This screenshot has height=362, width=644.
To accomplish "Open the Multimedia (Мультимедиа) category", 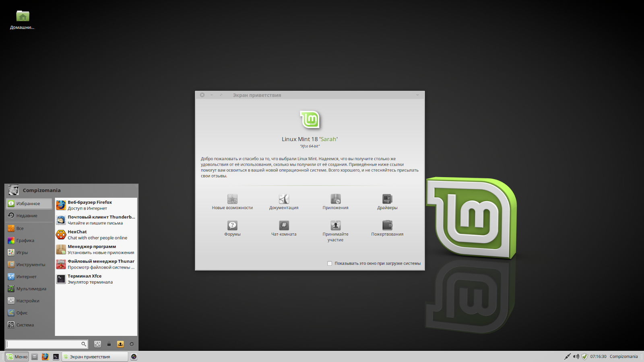I will [x=29, y=289].
